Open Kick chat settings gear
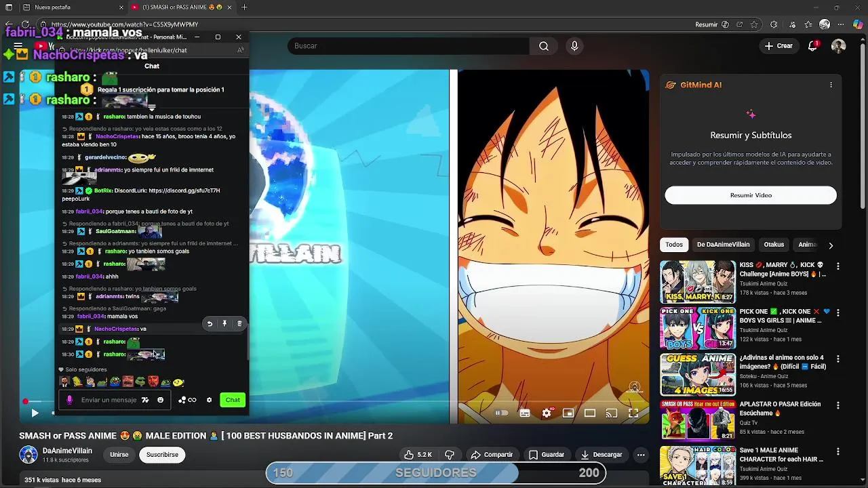 click(209, 400)
